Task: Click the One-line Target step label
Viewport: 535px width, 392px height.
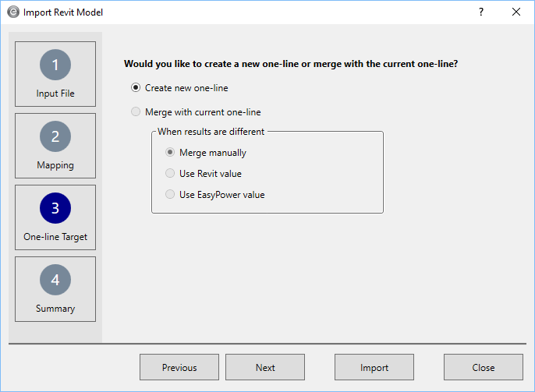Action: (55, 237)
